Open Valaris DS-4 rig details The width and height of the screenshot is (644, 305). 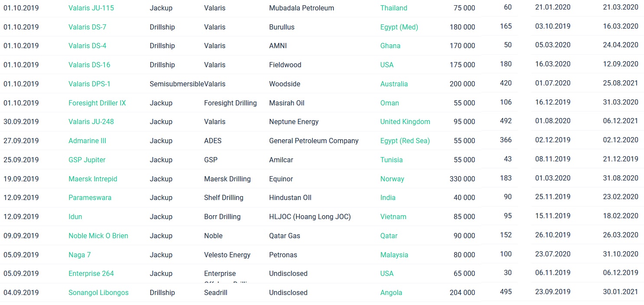[x=87, y=46]
